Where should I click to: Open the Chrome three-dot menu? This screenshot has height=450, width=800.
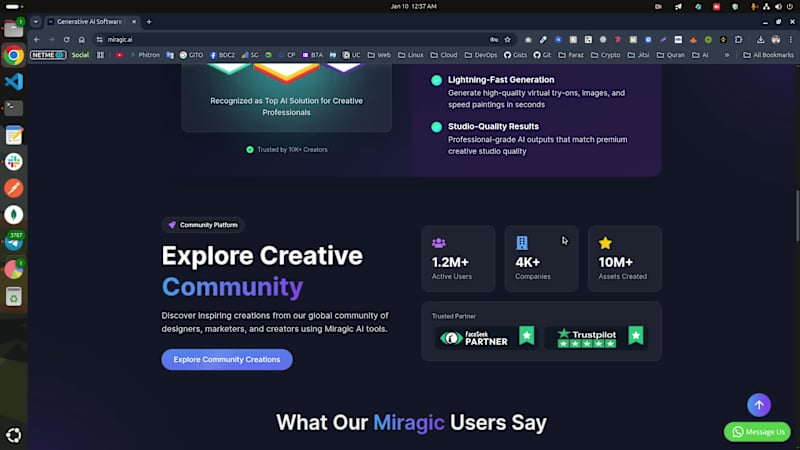point(791,40)
